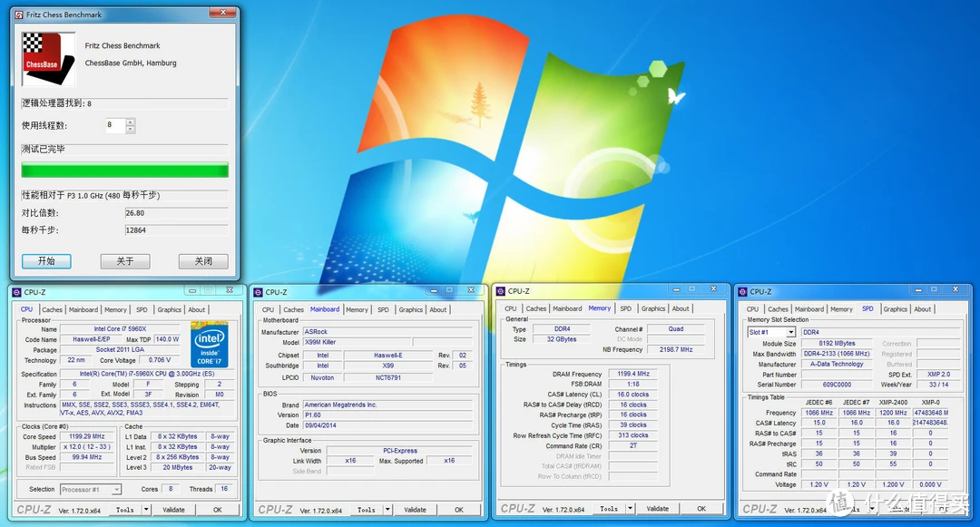
Task: Select the Memory tab in the Memory CPU-Z window
Action: pyautogui.click(x=600, y=308)
